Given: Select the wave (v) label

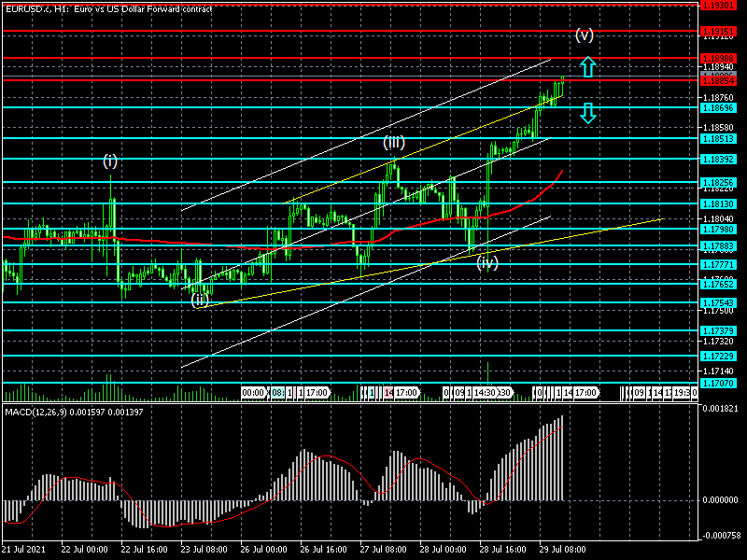Looking at the screenshot, I should pos(585,35).
